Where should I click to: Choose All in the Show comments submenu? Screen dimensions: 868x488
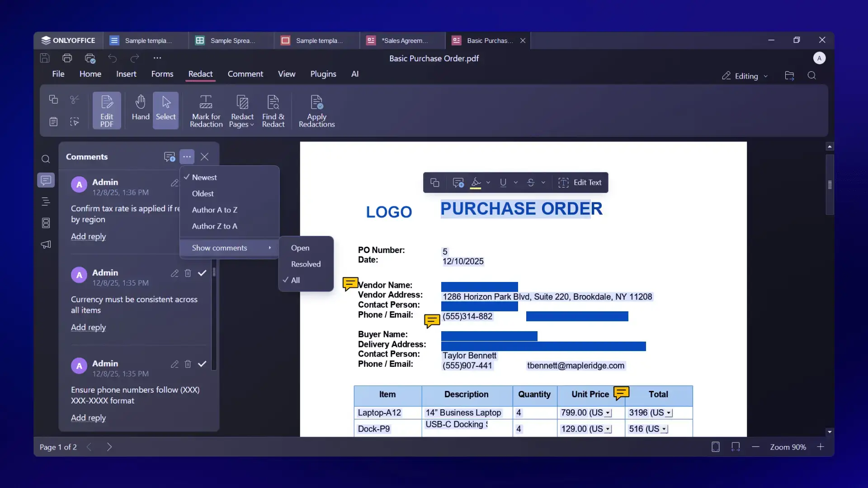(306, 281)
